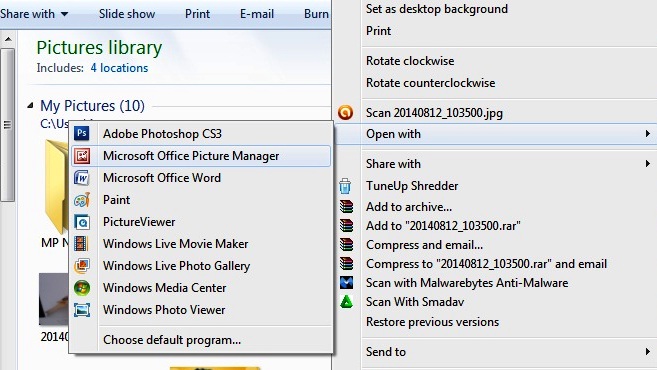Select Rotate counterclockwise

(430, 83)
